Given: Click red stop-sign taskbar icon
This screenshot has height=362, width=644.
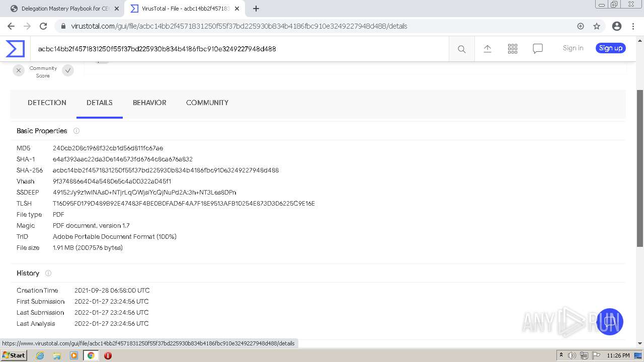Looking at the screenshot, I should pyautogui.click(x=108, y=355).
